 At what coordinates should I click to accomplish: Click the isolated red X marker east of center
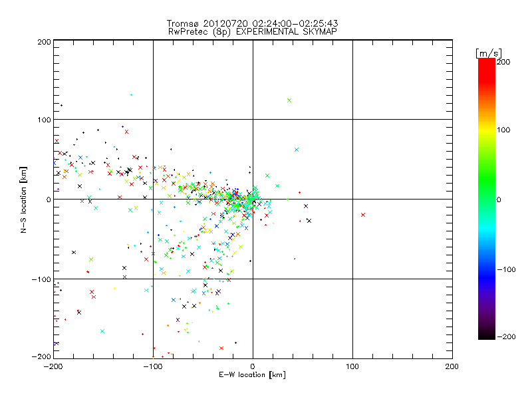click(x=363, y=215)
